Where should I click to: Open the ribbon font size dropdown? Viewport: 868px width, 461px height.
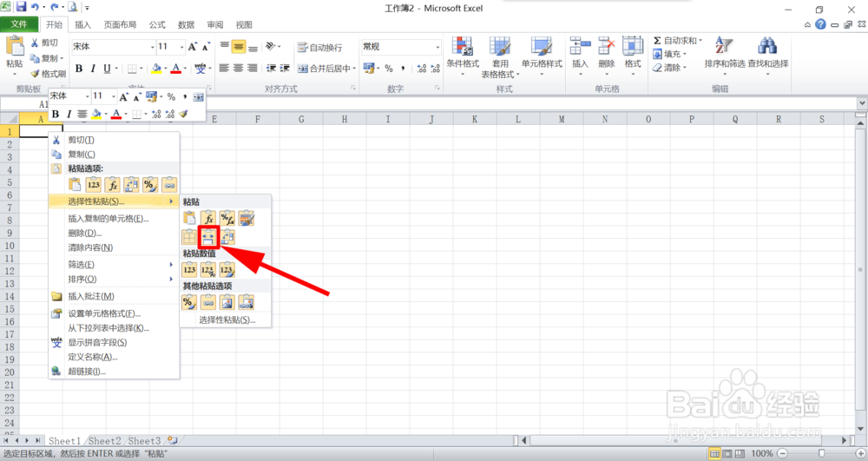coord(181,47)
